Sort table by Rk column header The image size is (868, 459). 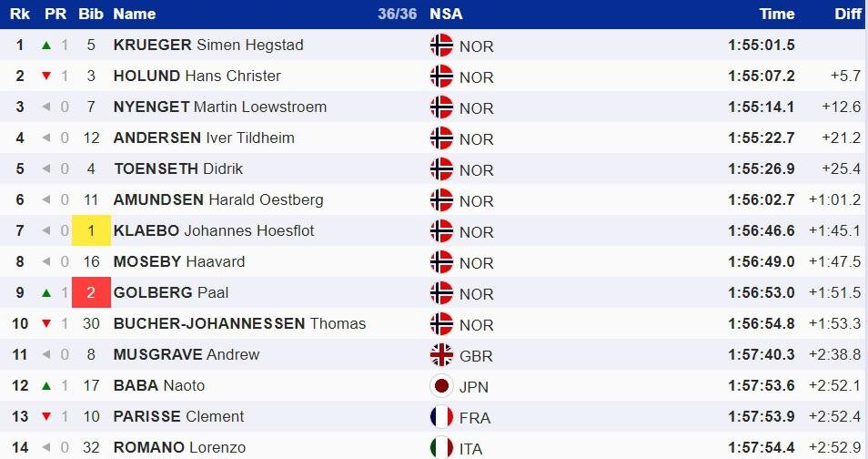pos(20,14)
